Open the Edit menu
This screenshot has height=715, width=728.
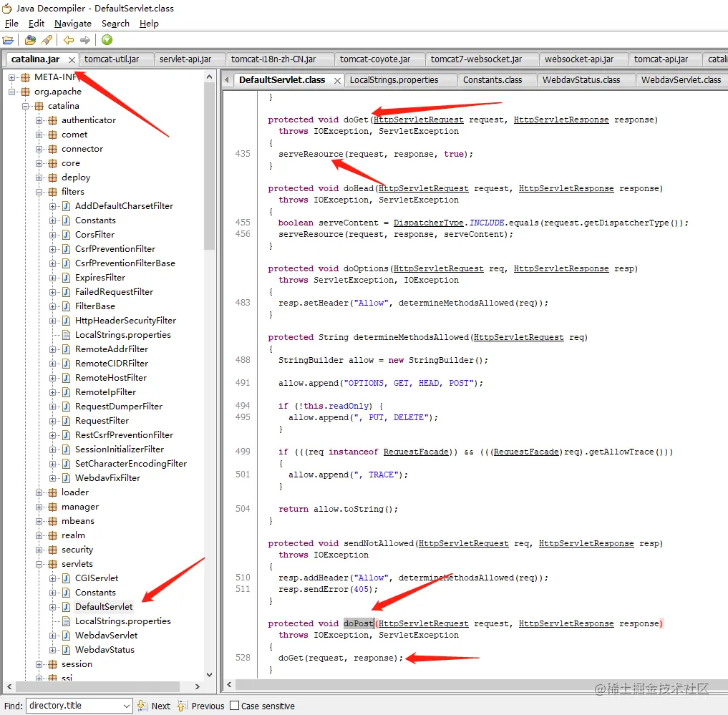37,24
